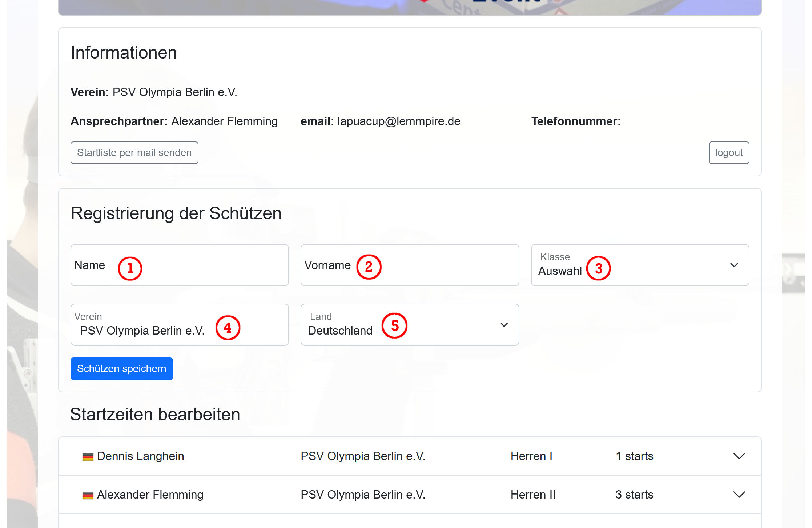Click red circled number 2 marker
The width and height of the screenshot is (812, 528).
[x=369, y=267]
